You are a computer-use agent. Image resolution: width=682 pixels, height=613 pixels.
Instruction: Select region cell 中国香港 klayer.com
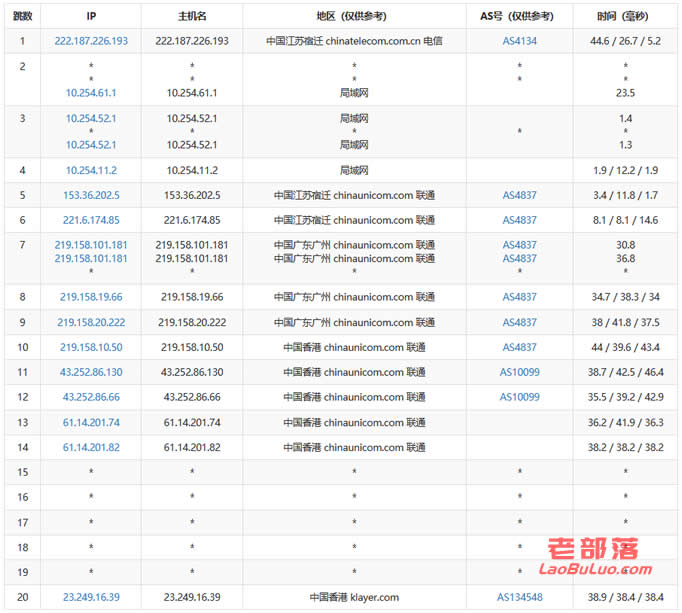click(x=354, y=597)
